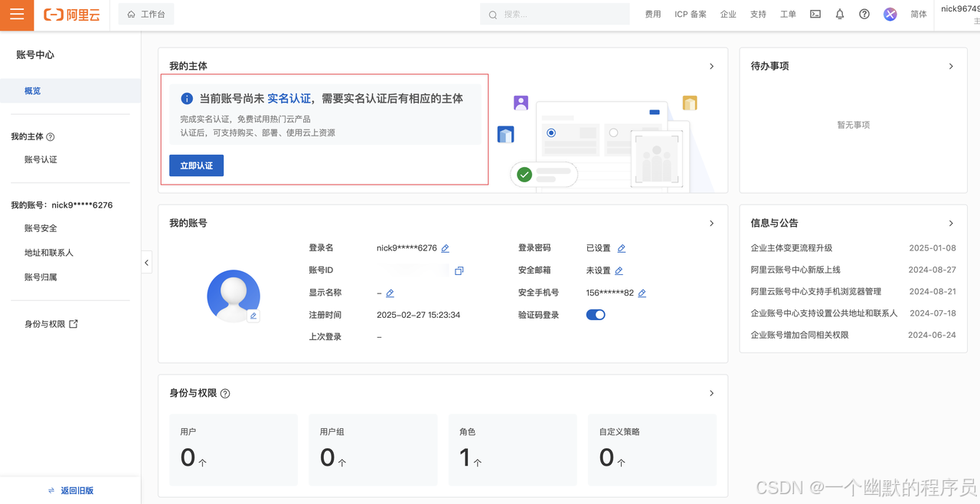Viewport: 980px width, 504px height.
Task: Expand the 身份与权限 card chevron
Action: 711,394
